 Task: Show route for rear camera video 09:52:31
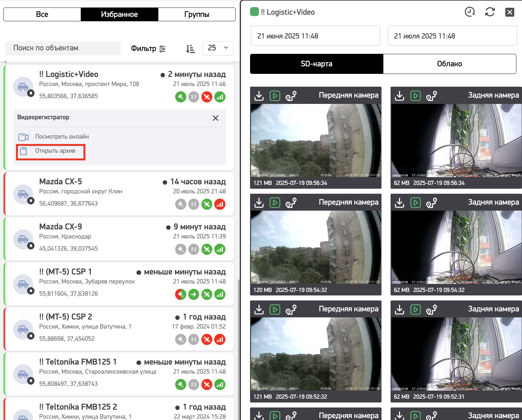(x=432, y=310)
